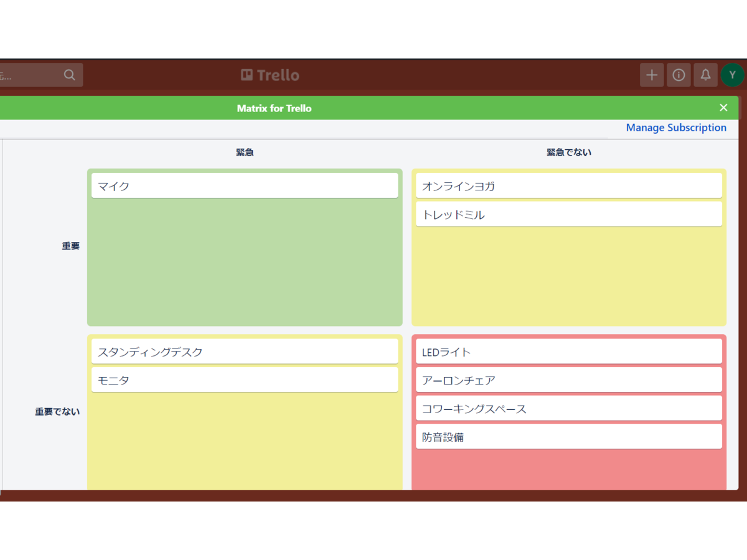
Task: Open the Manage Subscription link
Action: (676, 128)
